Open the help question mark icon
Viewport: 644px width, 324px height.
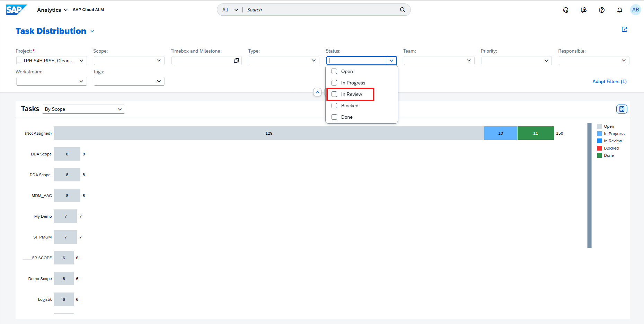coord(602,10)
